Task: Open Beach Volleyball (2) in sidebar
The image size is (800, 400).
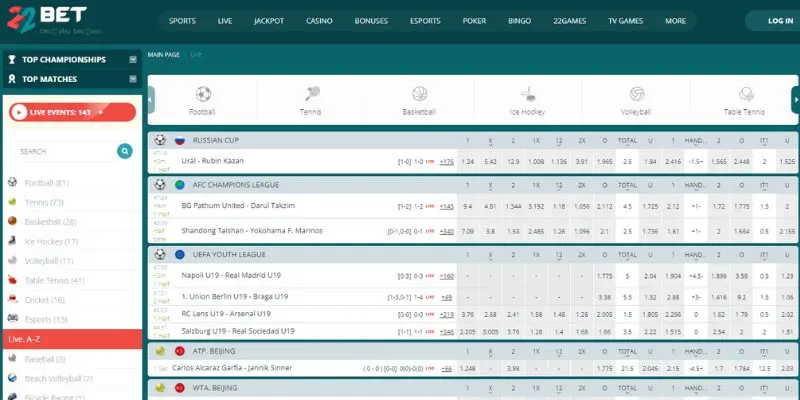Action: (59, 379)
